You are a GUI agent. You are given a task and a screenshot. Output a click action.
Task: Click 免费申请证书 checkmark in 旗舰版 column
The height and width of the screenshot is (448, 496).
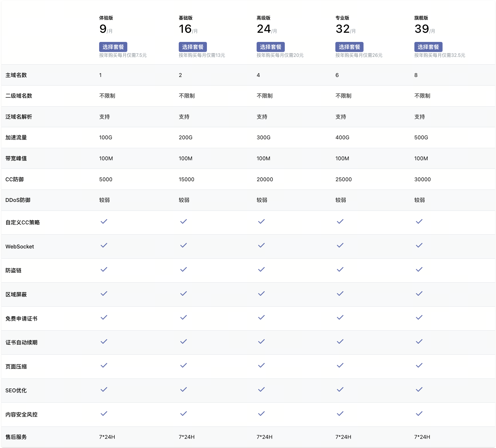click(419, 317)
